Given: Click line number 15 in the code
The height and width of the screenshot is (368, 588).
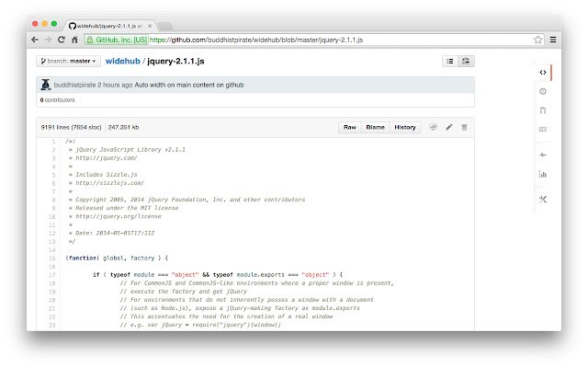Looking at the screenshot, I should coord(51,259).
